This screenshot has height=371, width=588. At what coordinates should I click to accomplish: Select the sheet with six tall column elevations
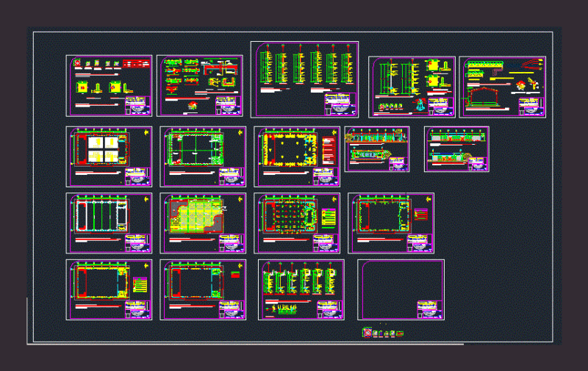pyautogui.click(x=304, y=79)
